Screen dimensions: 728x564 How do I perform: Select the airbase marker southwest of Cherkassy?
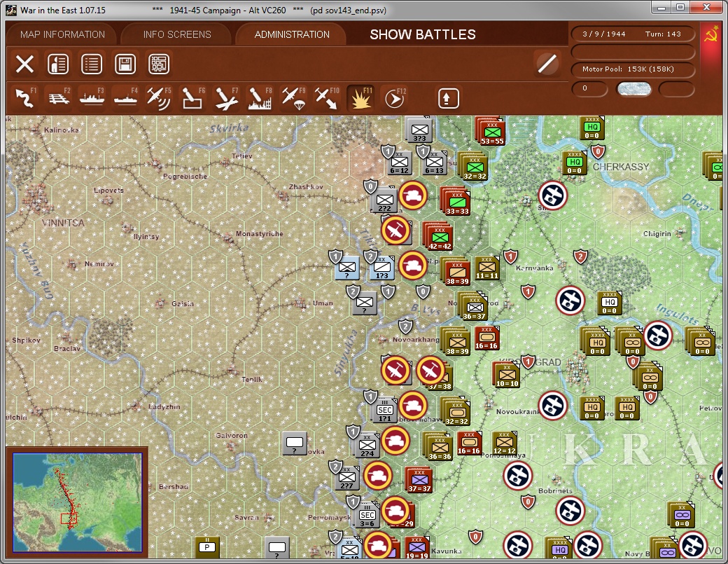552,195
